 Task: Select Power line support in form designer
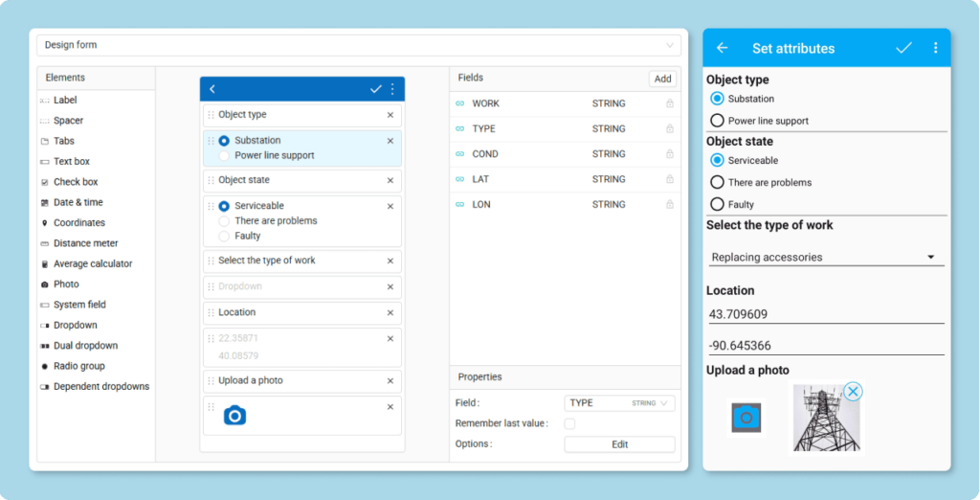(x=224, y=156)
